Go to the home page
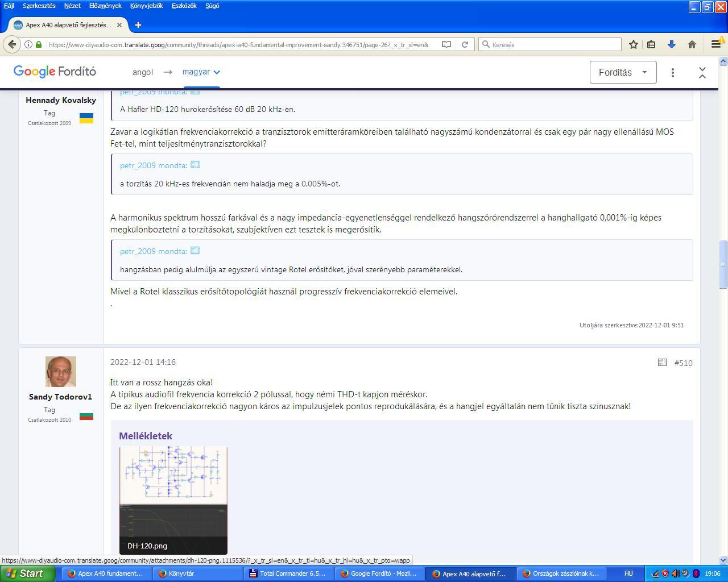The image size is (728, 582). (x=692, y=44)
